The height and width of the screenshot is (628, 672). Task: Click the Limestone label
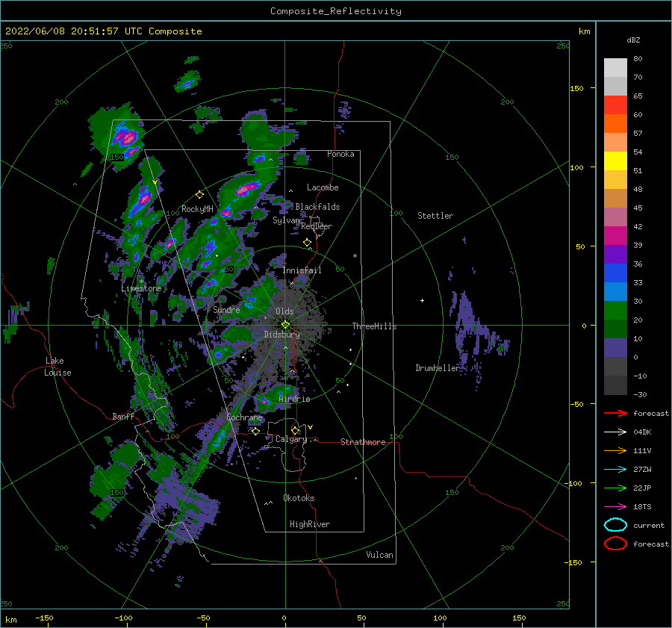pos(141,288)
